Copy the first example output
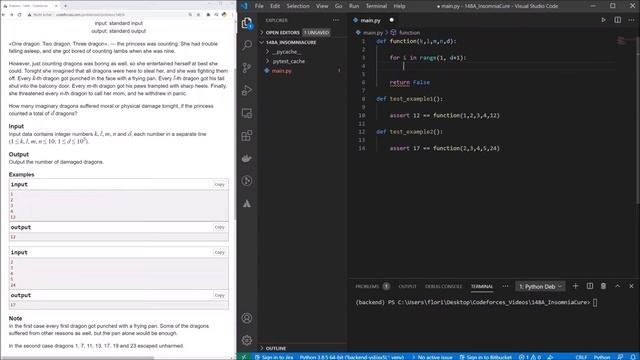 [x=220, y=227]
